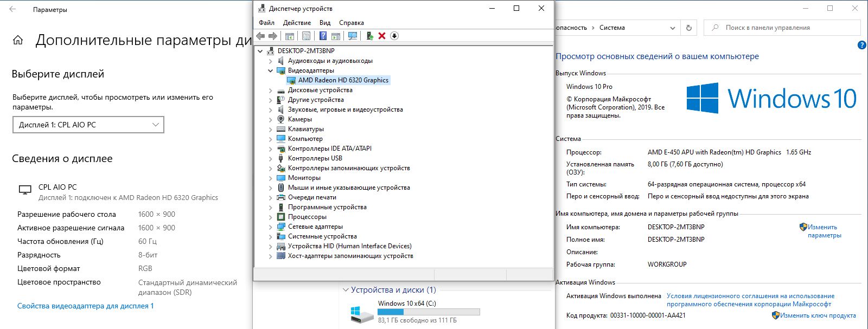The image size is (868, 329).
Task: Select Контроллеры запоминающих устройств item
Action: [349, 168]
